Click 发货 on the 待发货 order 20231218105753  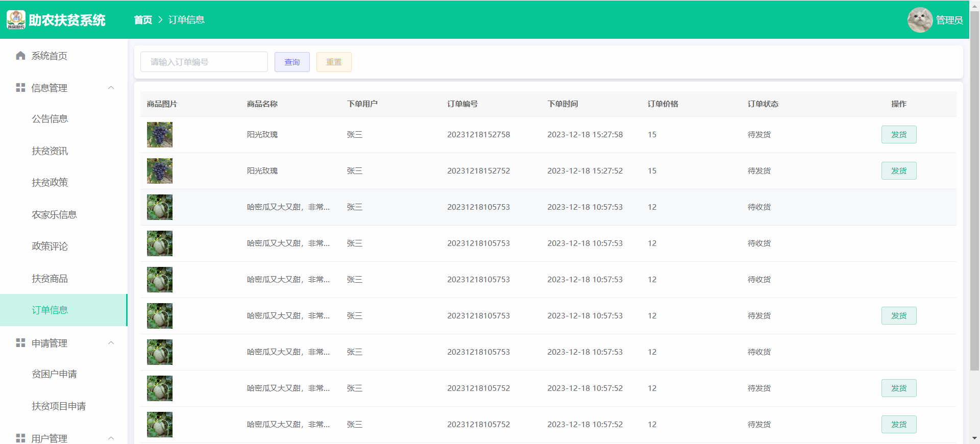pyautogui.click(x=899, y=316)
